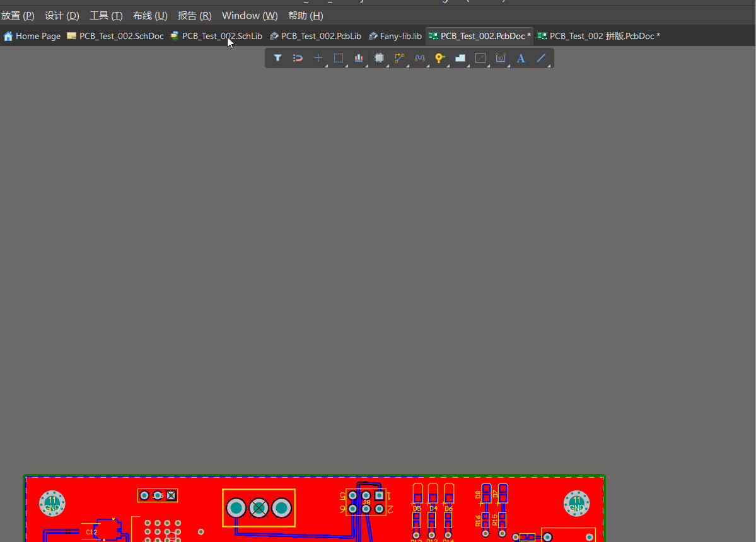Expand the length tuning dropdown corner arrow
756x542 pixels.
pyautogui.click(x=427, y=66)
